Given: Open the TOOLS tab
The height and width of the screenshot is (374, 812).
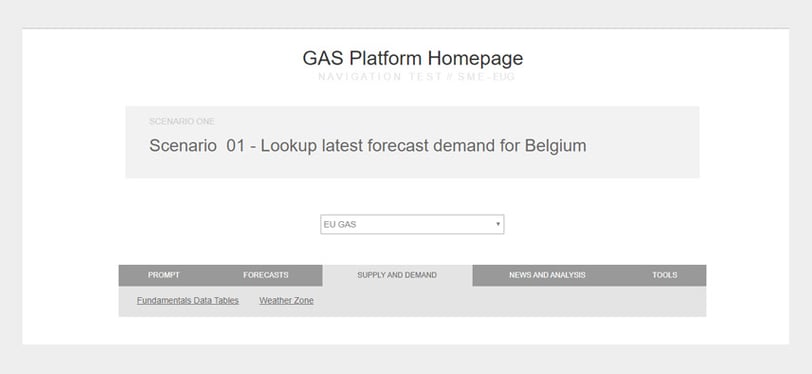Looking at the screenshot, I should (x=664, y=275).
